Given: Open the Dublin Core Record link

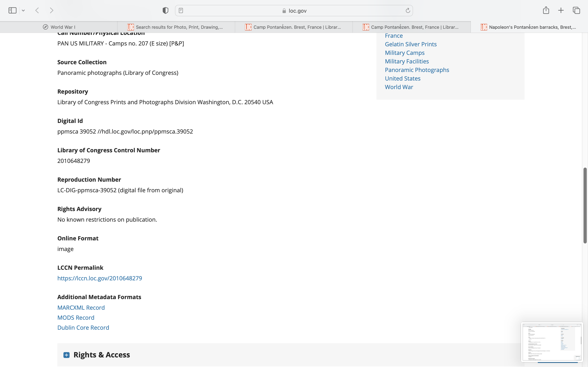Looking at the screenshot, I should 83,327.
